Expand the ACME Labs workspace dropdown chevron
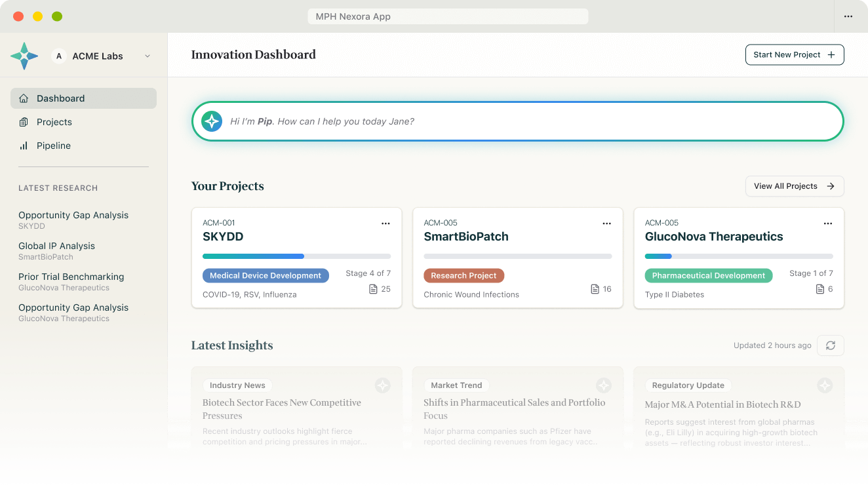Screen dimensions: 868x487 [x=148, y=56]
